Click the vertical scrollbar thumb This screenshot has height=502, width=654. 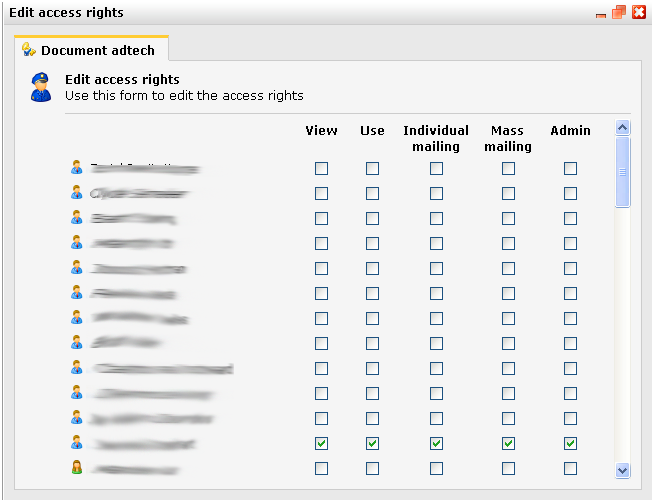pos(623,172)
